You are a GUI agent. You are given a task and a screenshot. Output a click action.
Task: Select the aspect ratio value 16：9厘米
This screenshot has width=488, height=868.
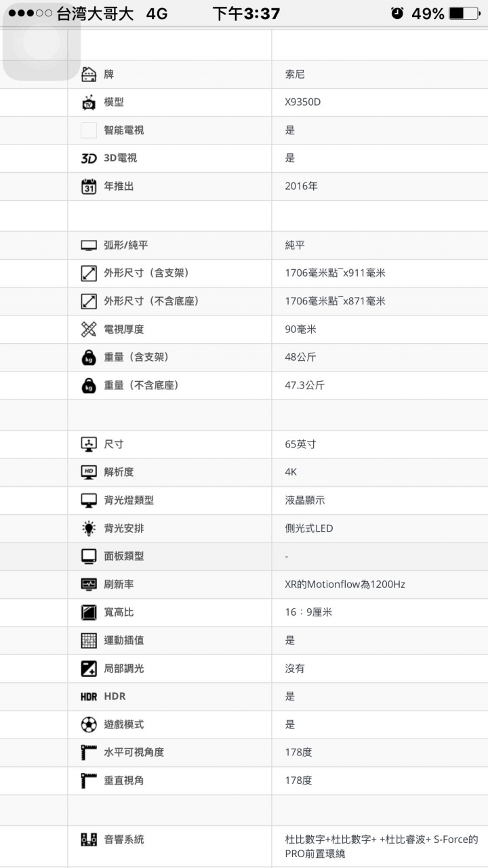pyautogui.click(x=308, y=612)
